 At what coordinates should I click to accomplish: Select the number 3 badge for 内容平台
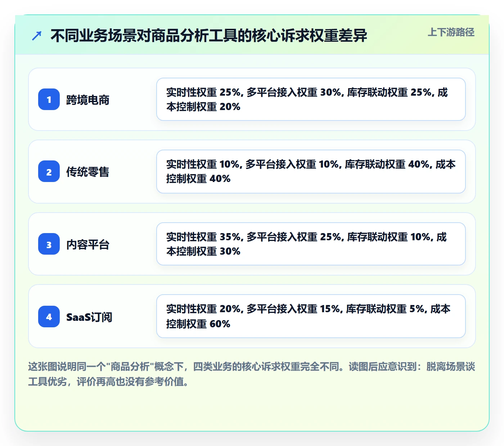(49, 244)
